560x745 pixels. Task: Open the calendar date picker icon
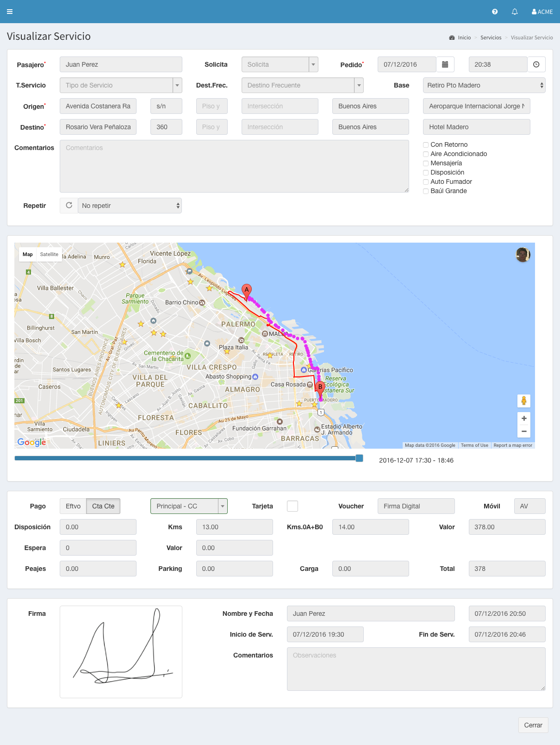pyautogui.click(x=445, y=64)
